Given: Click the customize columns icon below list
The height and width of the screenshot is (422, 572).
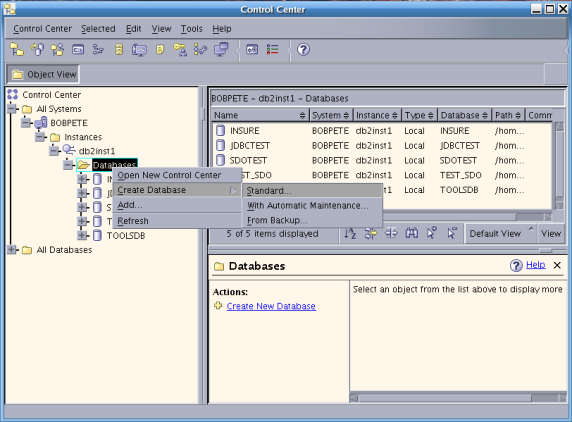Looking at the screenshot, I should [x=391, y=233].
